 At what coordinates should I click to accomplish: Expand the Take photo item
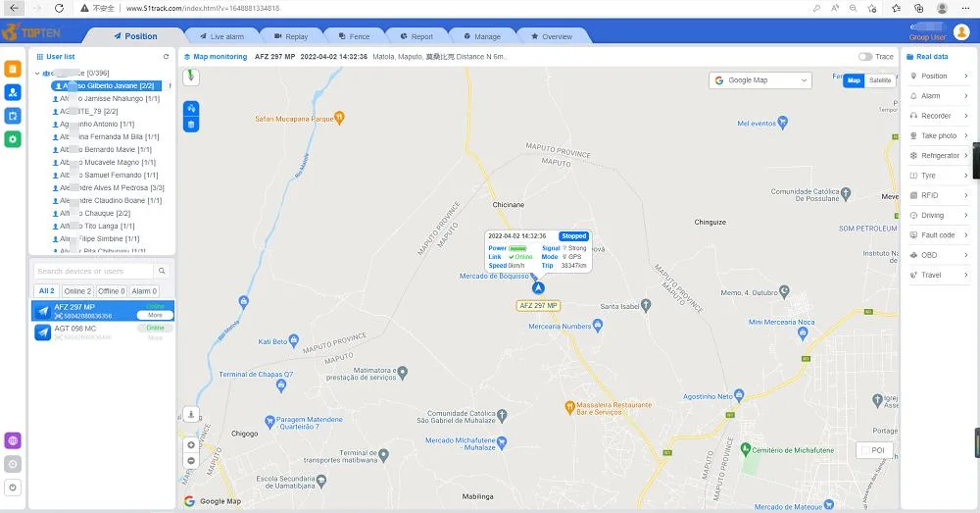point(939,135)
